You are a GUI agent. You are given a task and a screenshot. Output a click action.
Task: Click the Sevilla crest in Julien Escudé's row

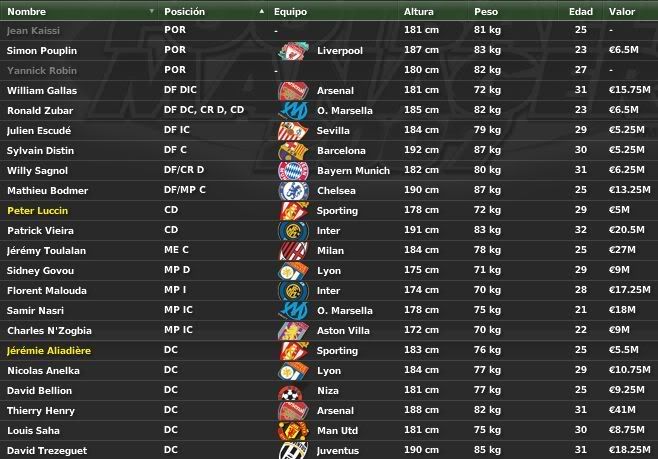293,130
